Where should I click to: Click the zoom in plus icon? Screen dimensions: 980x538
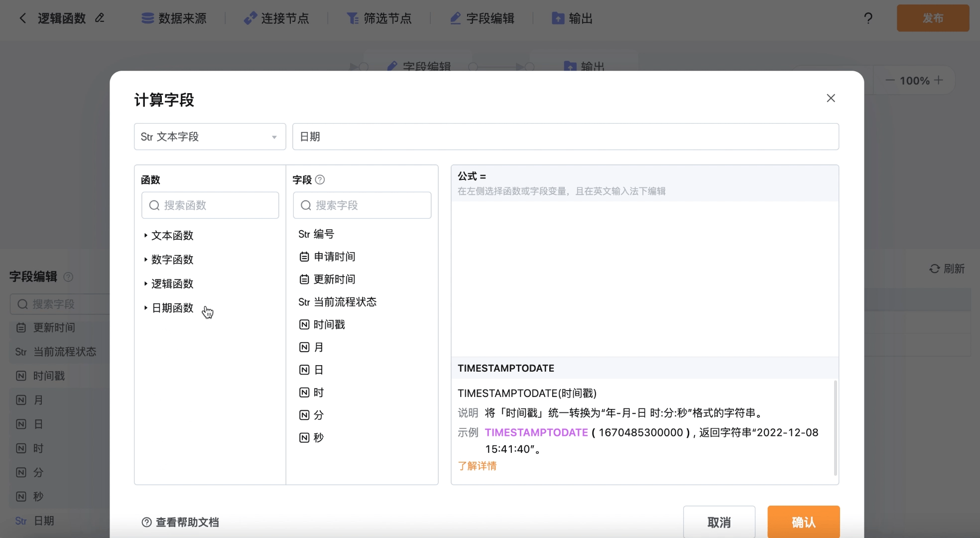[x=939, y=80]
